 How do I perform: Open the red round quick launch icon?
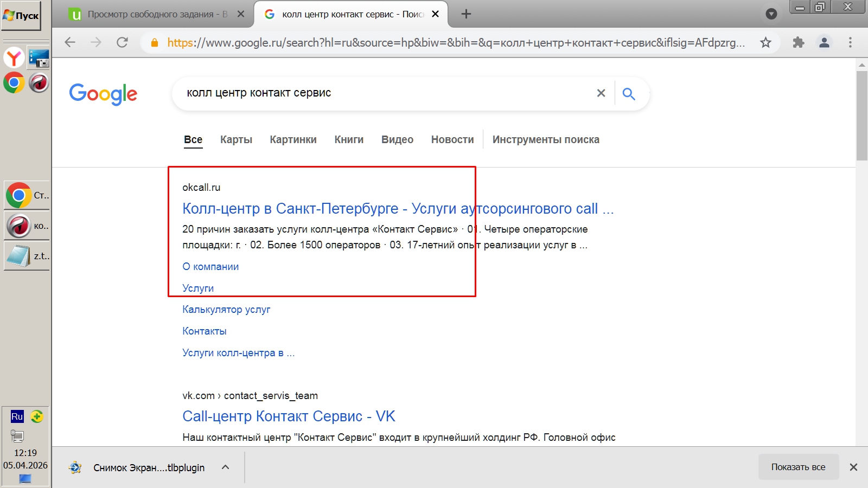point(39,82)
